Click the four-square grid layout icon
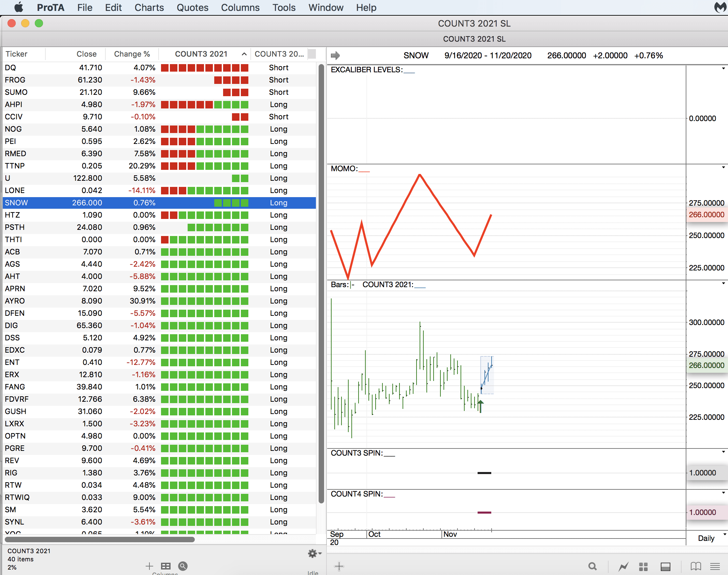The width and height of the screenshot is (728, 575). coord(643,566)
